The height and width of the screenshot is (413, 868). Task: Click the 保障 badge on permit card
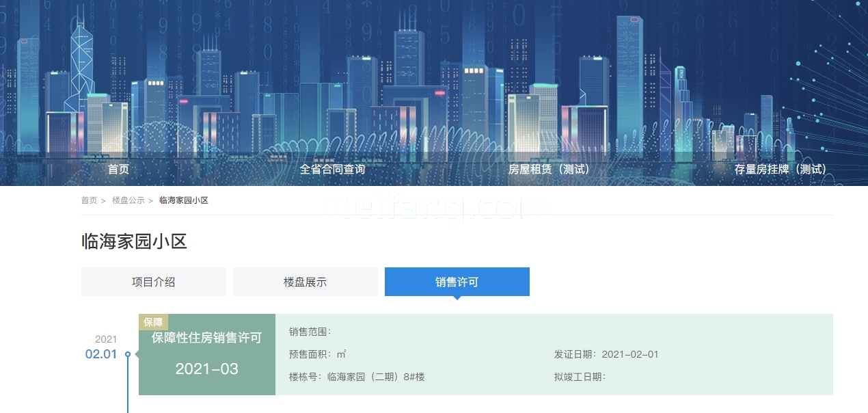click(153, 322)
